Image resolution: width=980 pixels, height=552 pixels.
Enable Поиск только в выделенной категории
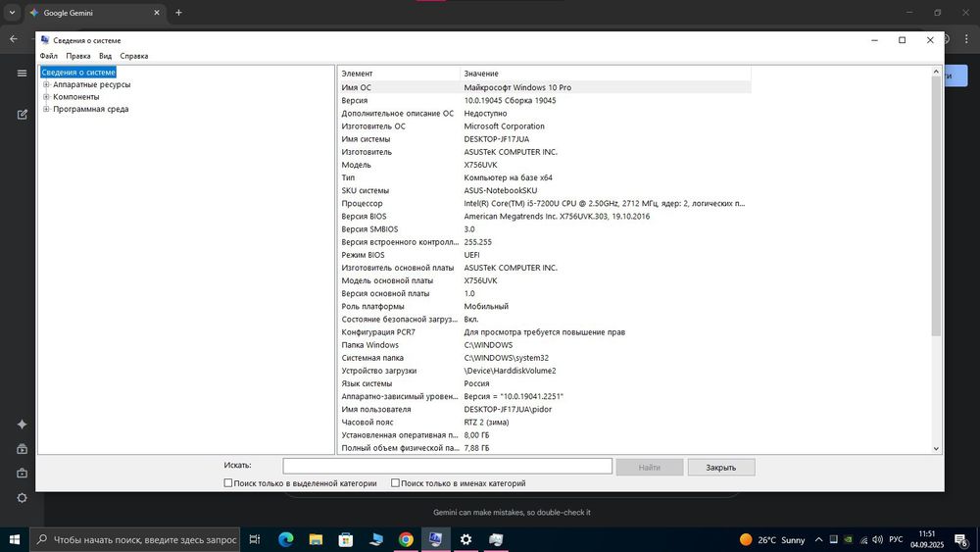point(228,482)
